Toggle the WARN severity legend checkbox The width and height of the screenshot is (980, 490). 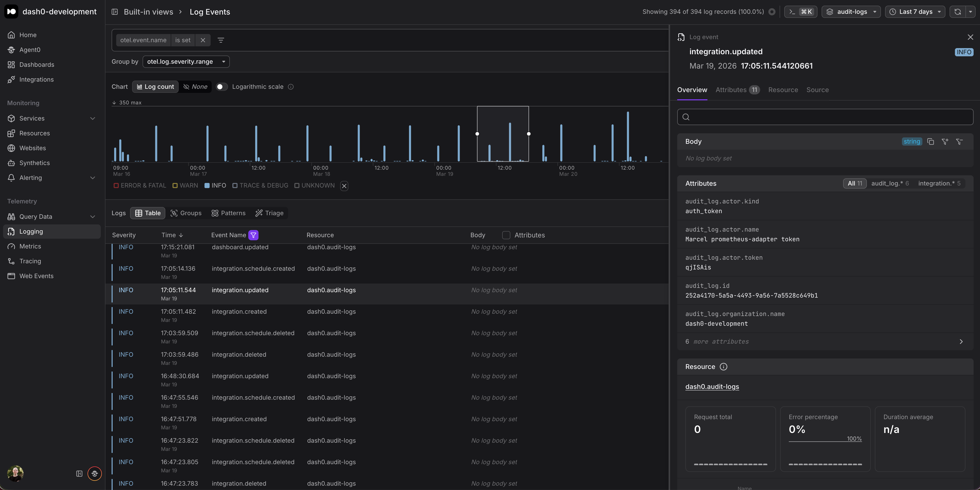pyautogui.click(x=175, y=186)
